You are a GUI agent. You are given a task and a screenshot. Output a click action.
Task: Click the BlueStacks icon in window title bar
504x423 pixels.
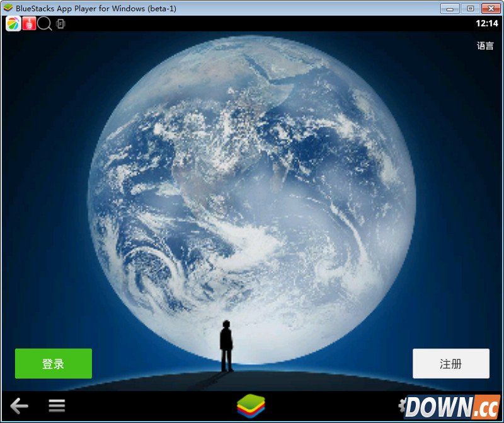(8, 8)
